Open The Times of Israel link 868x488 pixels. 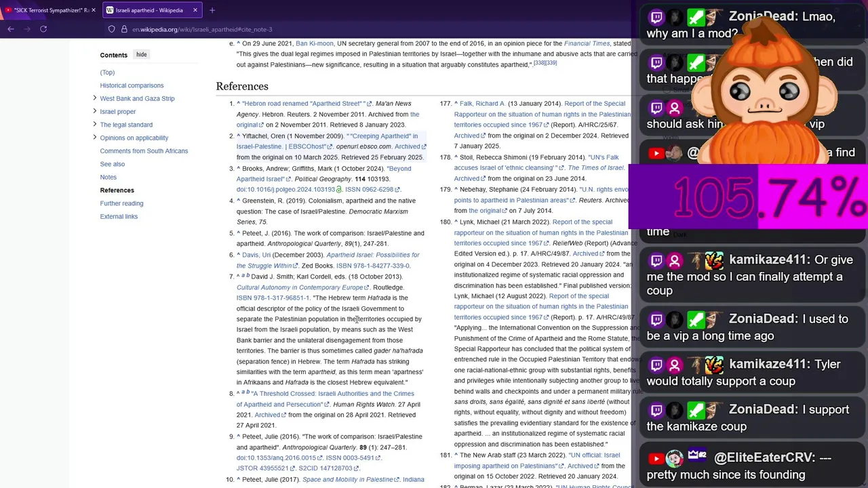point(595,168)
